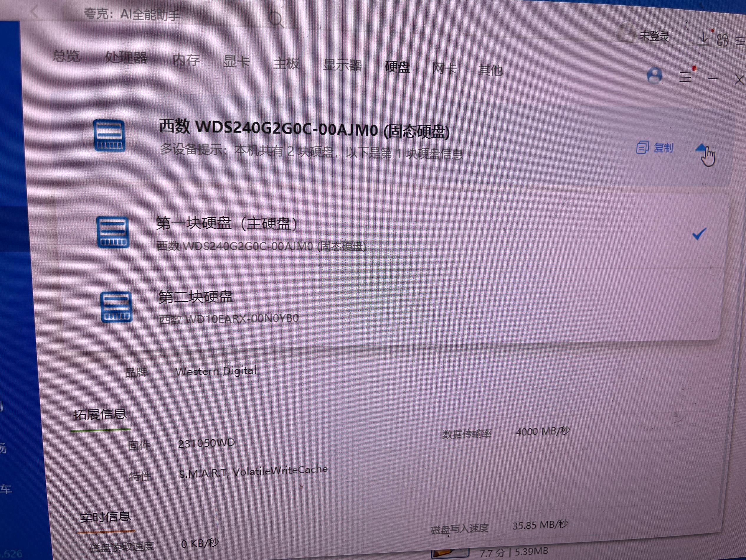Click the disk icon beside 第一块硬盘

tap(113, 232)
